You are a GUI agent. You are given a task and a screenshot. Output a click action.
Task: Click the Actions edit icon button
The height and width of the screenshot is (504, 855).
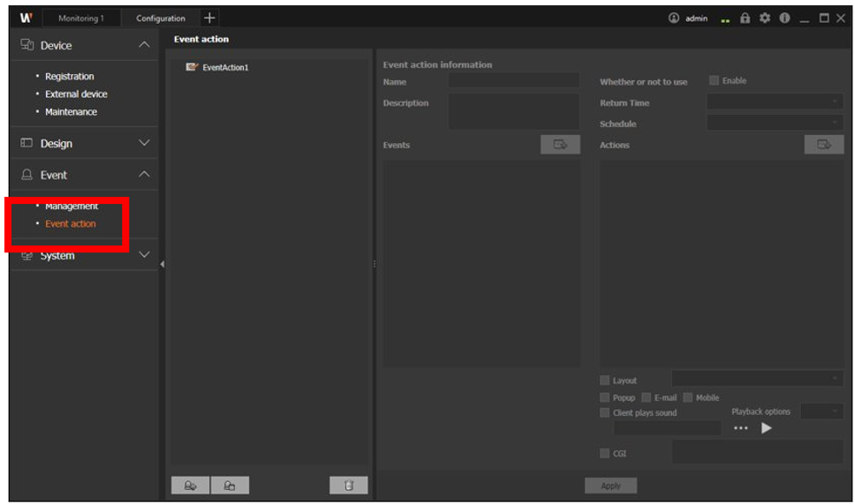[823, 145]
